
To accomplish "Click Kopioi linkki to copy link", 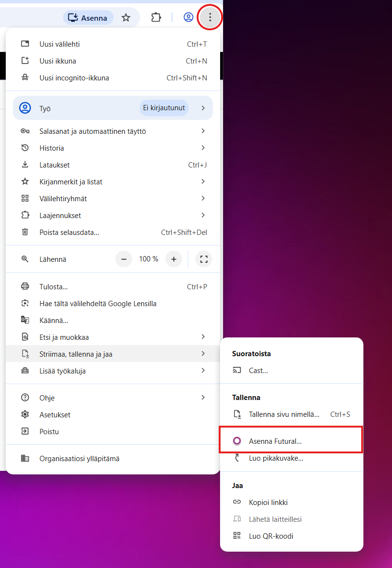I will click(x=268, y=503).
